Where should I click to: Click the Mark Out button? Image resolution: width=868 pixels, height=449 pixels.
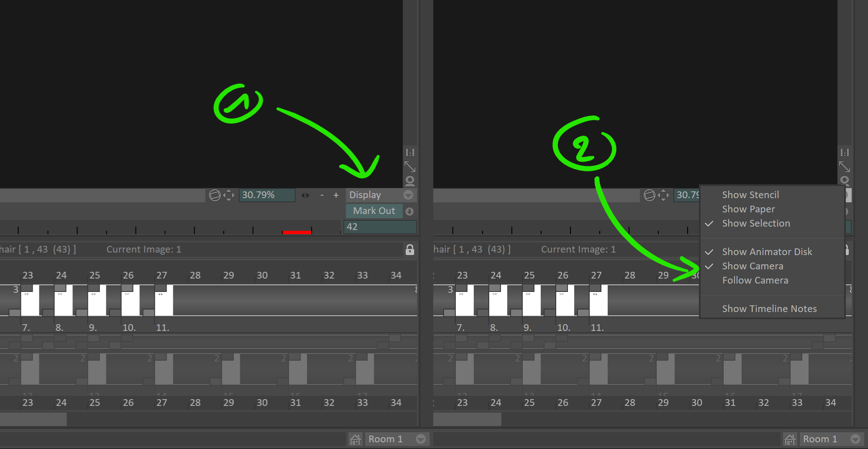coord(374,211)
